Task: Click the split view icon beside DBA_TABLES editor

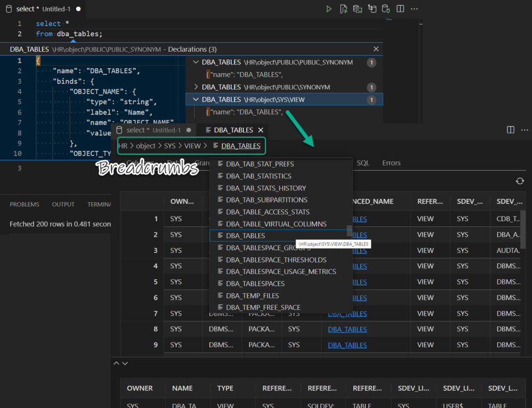Action: pos(511,130)
